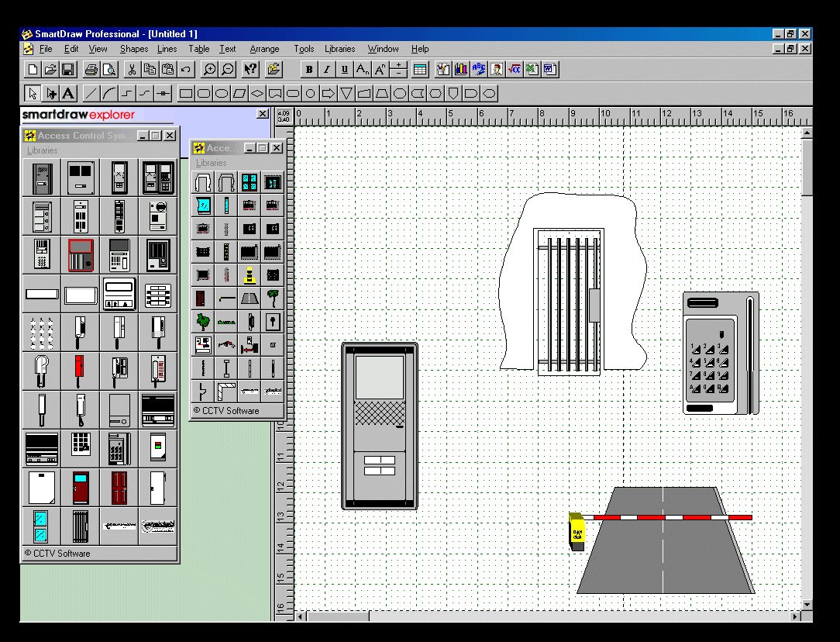Image resolution: width=840 pixels, height=642 pixels.
Task: Open the Arrange menu
Action: pyautogui.click(x=265, y=49)
